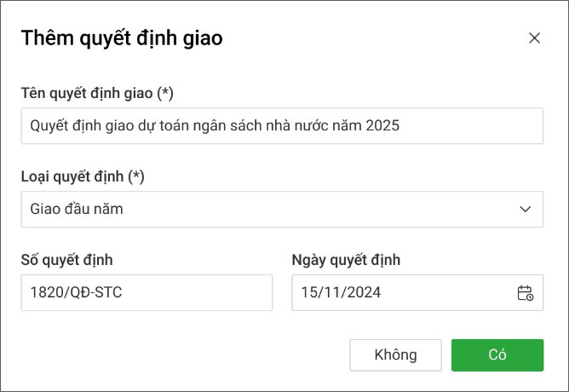The image size is (569, 392).
Task: Click the dialog title Thêm quyết định giao
Action: tap(122, 37)
